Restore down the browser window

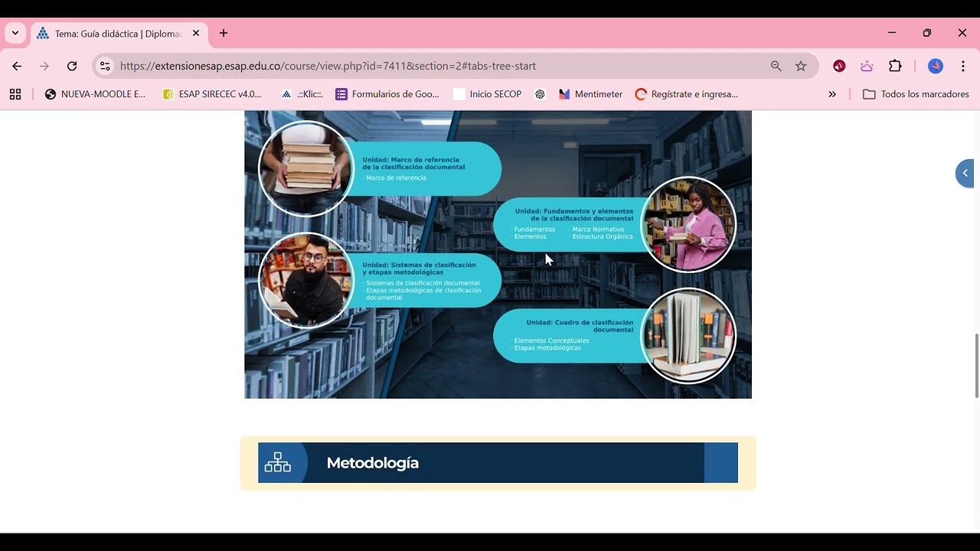(x=927, y=33)
